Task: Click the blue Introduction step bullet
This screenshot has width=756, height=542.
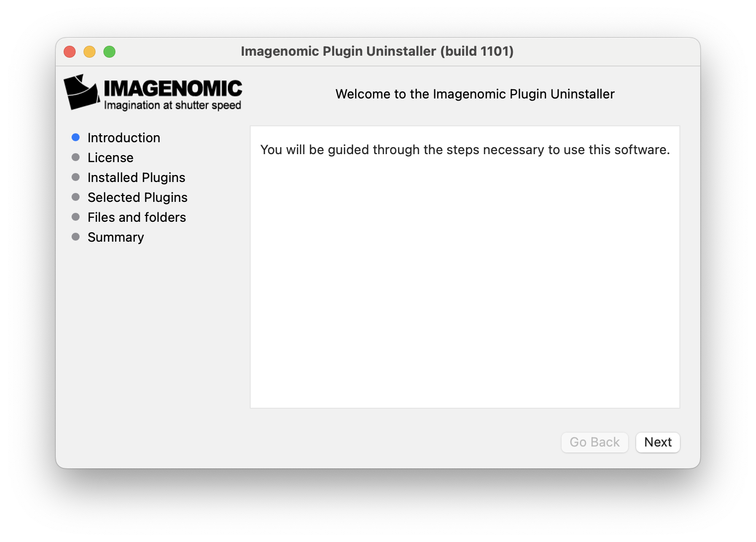Action: (x=76, y=137)
